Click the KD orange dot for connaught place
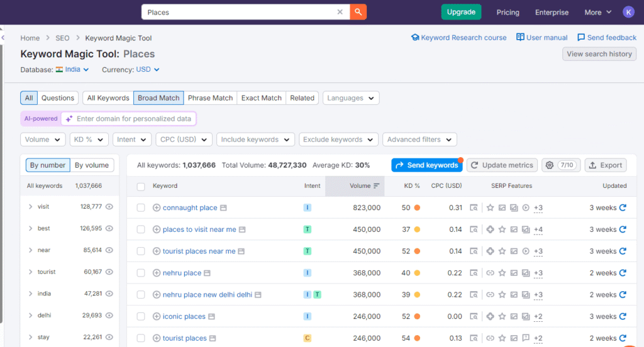The width and height of the screenshot is (644, 347). click(x=417, y=207)
